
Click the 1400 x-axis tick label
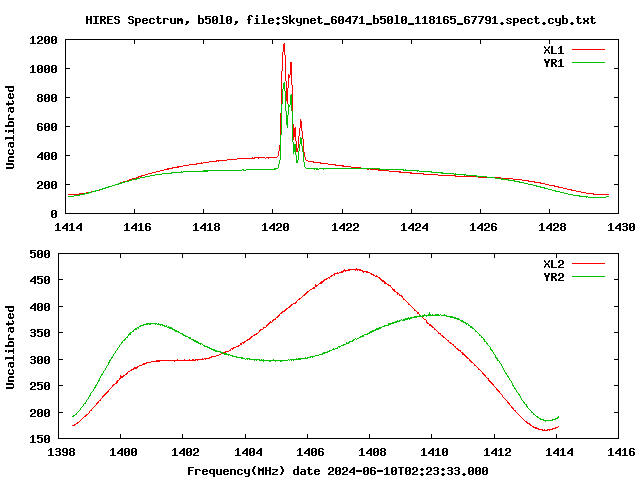pyautogui.click(x=123, y=452)
